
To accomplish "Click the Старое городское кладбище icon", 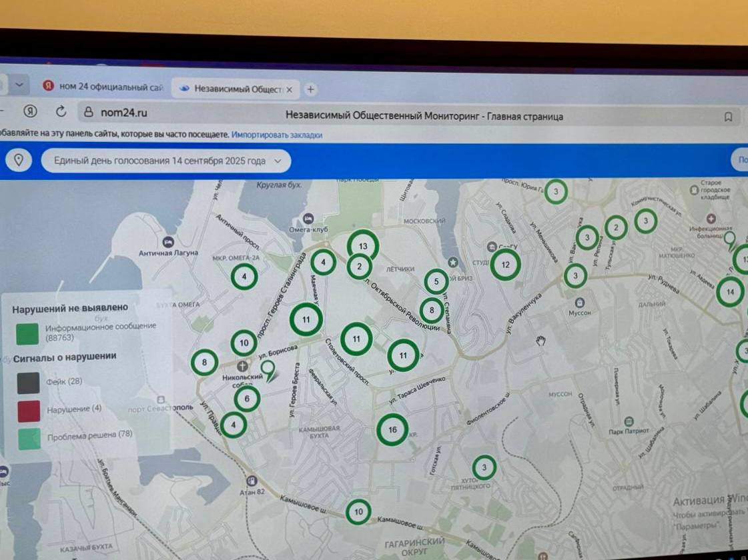I will point(694,190).
